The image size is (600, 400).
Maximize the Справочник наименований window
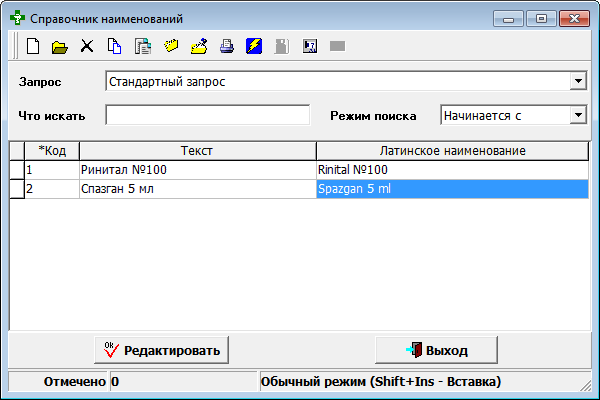click(x=541, y=18)
